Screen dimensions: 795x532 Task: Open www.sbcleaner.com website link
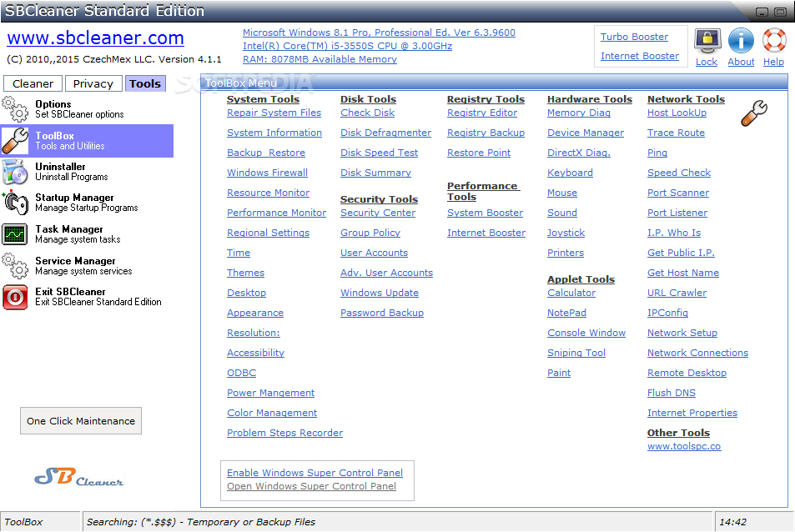point(95,38)
